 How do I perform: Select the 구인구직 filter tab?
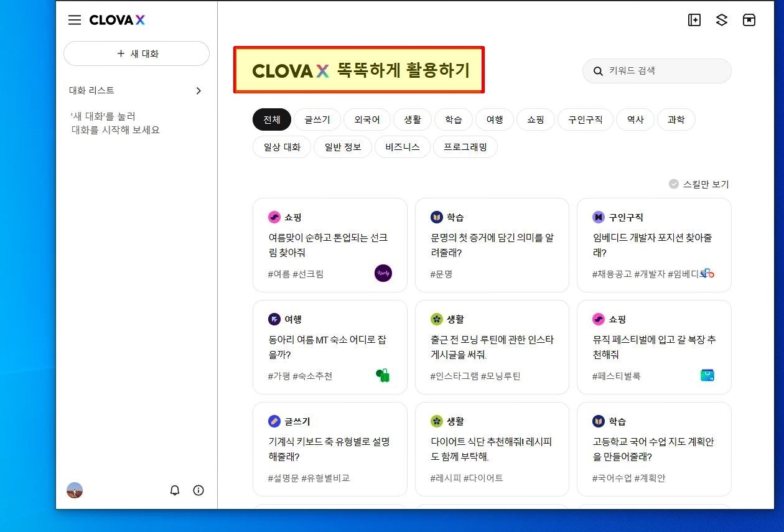pos(586,119)
